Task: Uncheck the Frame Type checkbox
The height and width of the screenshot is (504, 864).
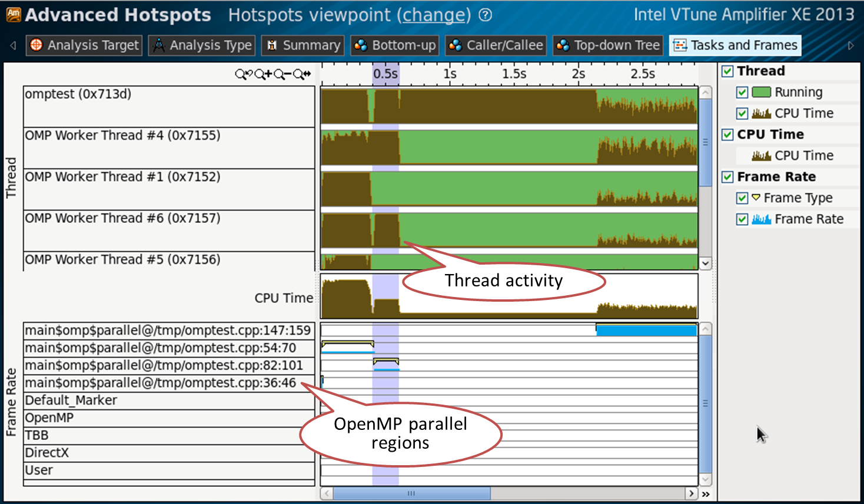Action: pos(742,198)
